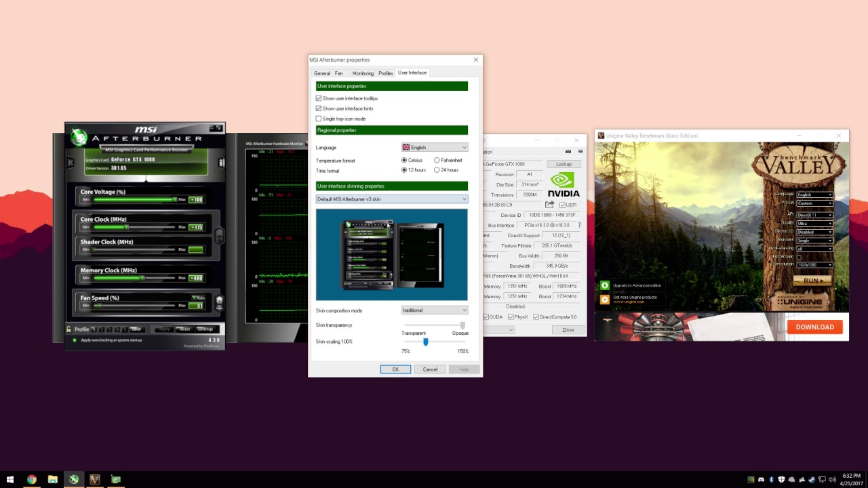Viewport: 868px width, 488px height.
Task: Select 12 hours time format
Action: (404, 169)
